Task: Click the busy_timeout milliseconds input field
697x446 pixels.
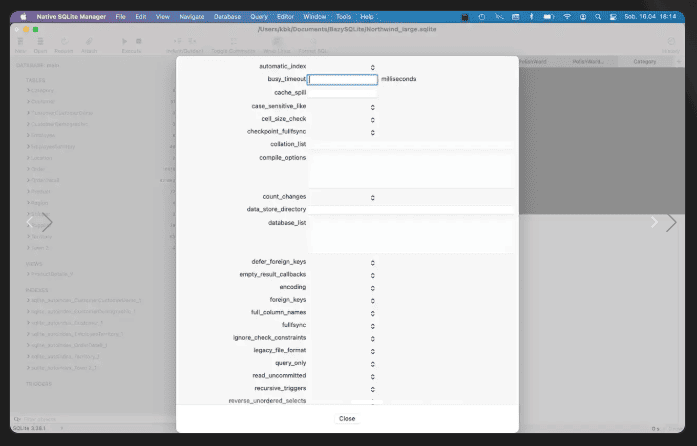Action: (x=343, y=79)
